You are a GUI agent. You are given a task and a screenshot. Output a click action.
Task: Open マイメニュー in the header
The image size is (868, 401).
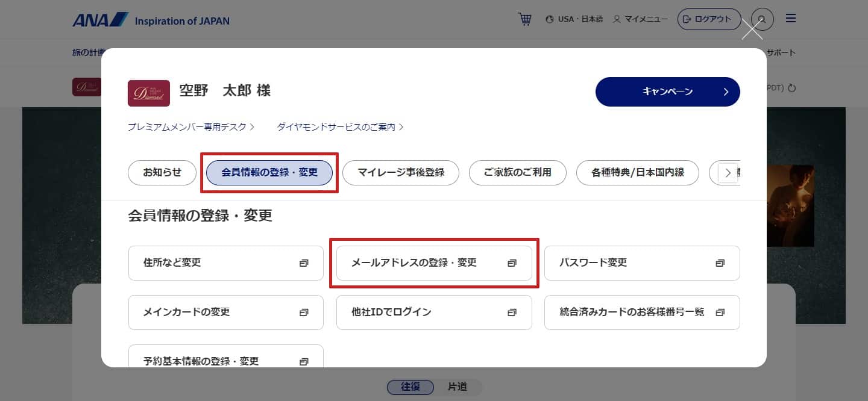[x=640, y=19]
